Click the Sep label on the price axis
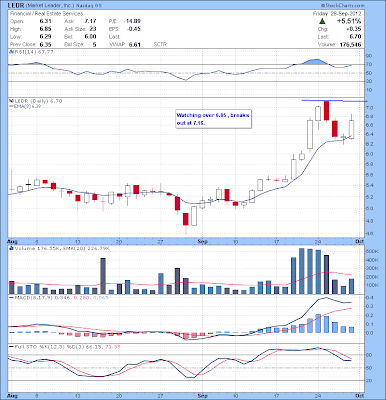 tap(202, 241)
